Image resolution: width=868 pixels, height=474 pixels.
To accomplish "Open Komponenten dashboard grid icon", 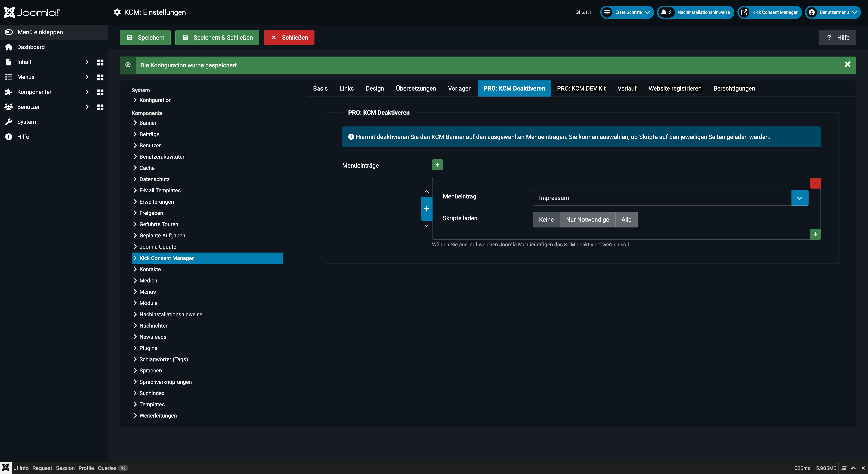I will (x=100, y=92).
